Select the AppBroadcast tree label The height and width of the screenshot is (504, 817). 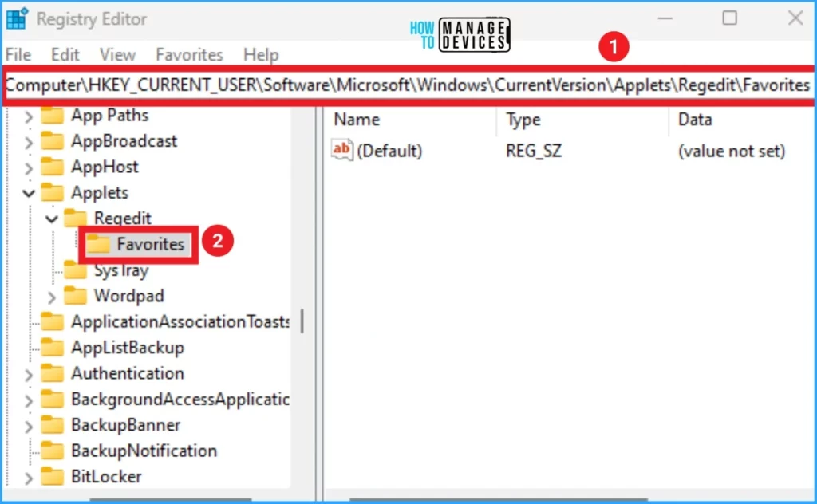[x=124, y=140]
